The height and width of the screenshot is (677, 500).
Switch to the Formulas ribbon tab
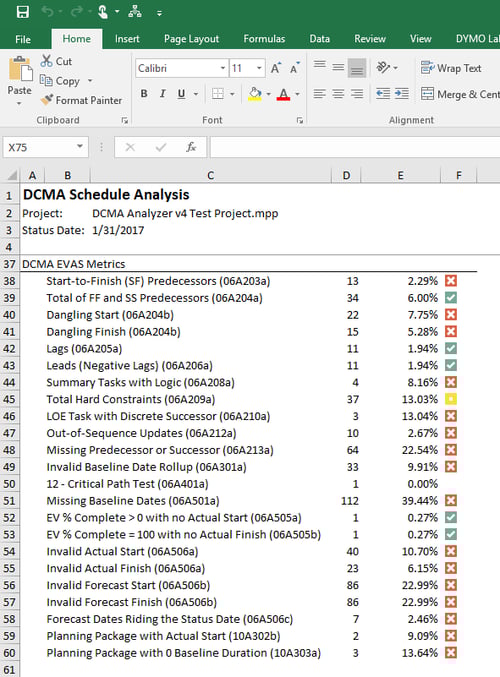tap(264, 39)
